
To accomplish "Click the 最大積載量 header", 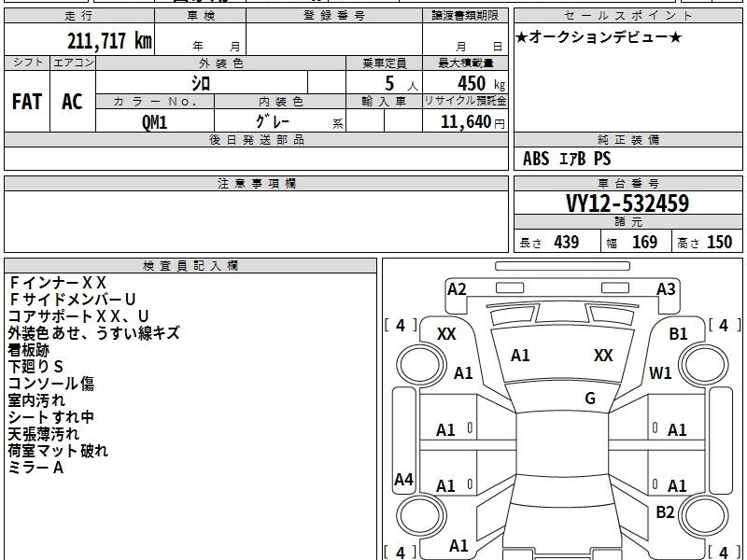I will (465, 63).
